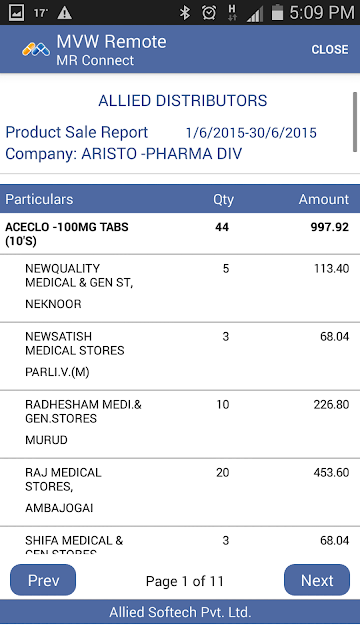Select the NEWQUALITY MEDICAL & GEN ST row
The width and height of the screenshot is (360, 640).
click(180, 289)
